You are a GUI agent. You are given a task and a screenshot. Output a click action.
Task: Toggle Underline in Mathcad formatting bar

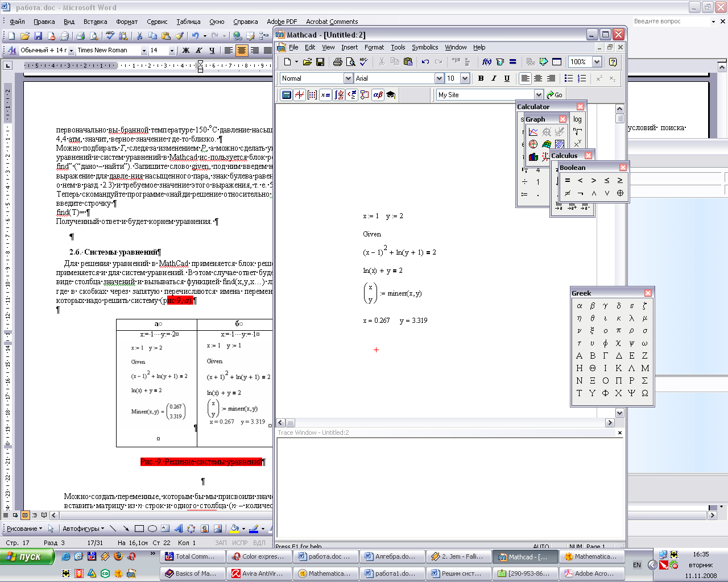coord(507,78)
